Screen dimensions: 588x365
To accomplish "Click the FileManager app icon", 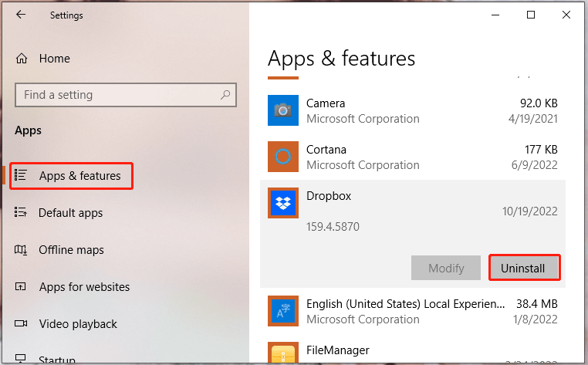I will 283,353.
